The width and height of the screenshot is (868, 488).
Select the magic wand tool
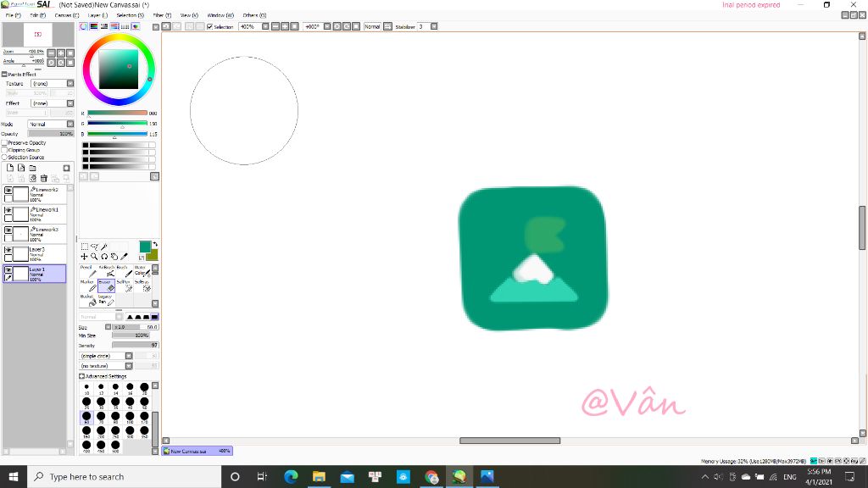point(104,247)
